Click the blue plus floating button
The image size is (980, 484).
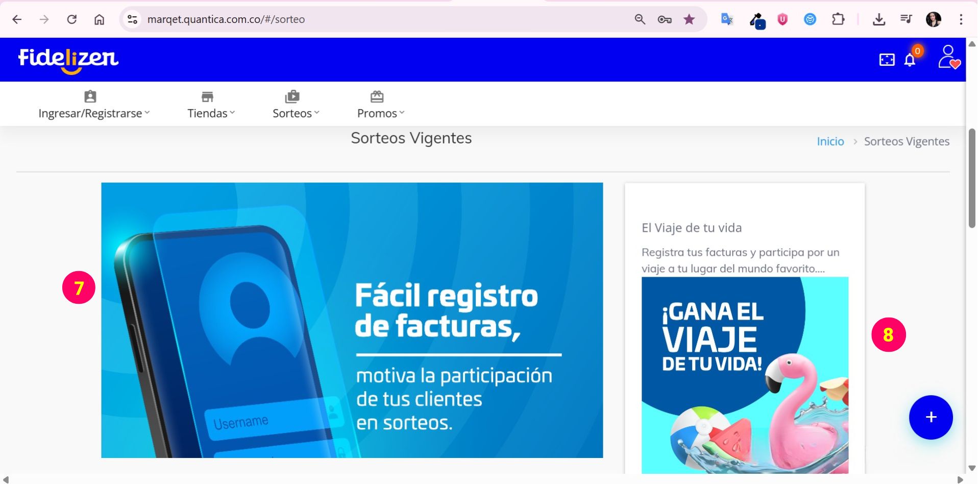pos(931,418)
